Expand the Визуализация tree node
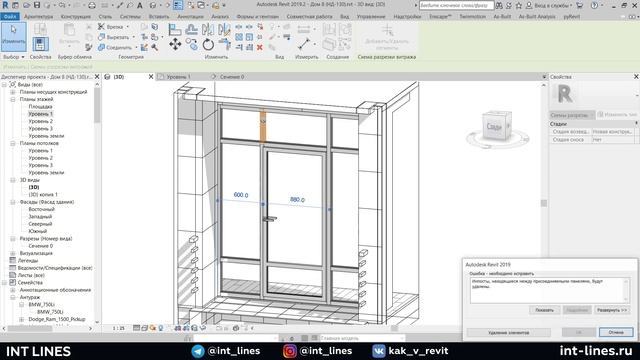Screen dimensions: 640x360 point(13,253)
